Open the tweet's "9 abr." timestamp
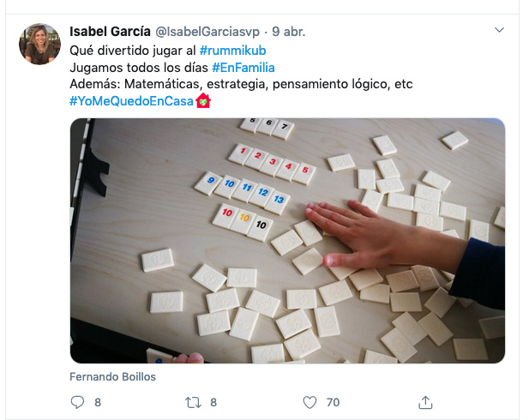Viewport: 529px width, 420px height. pyautogui.click(x=289, y=32)
